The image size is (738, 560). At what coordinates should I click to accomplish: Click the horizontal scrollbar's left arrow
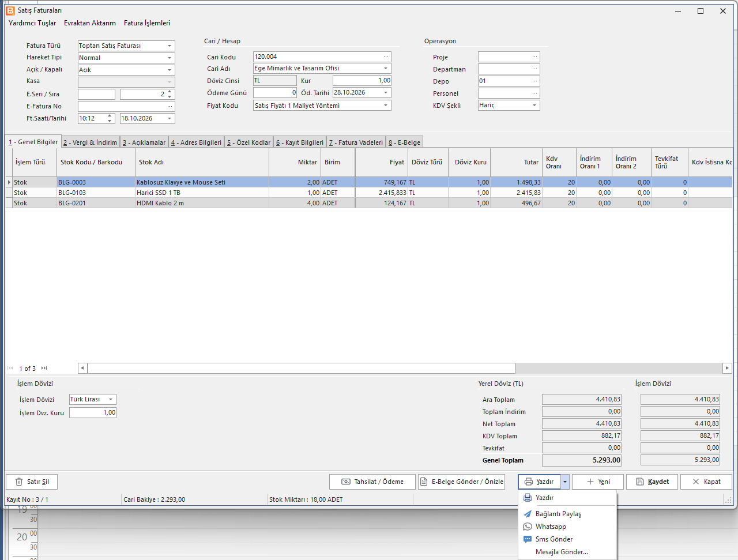point(82,368)
